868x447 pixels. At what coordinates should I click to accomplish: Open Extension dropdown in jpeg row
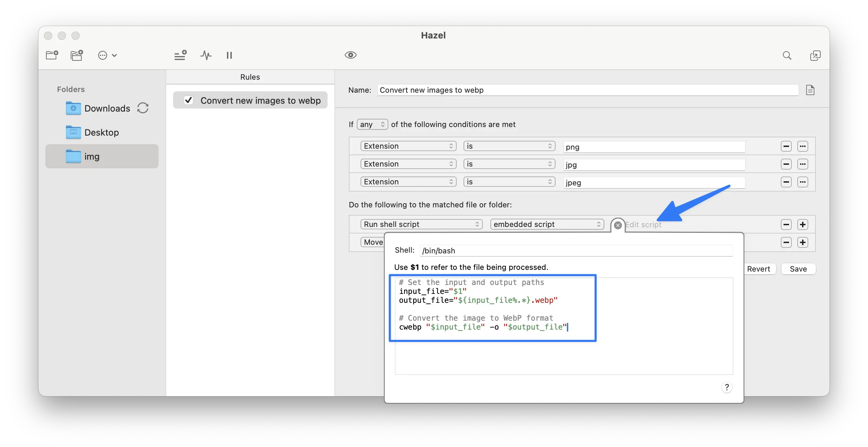(x=408, y=182)
